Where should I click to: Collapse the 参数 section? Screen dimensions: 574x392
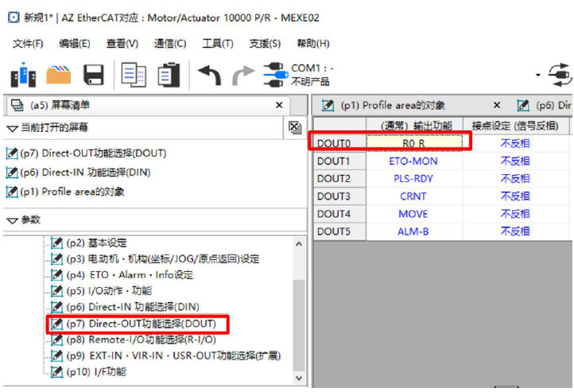click(12, 220)
